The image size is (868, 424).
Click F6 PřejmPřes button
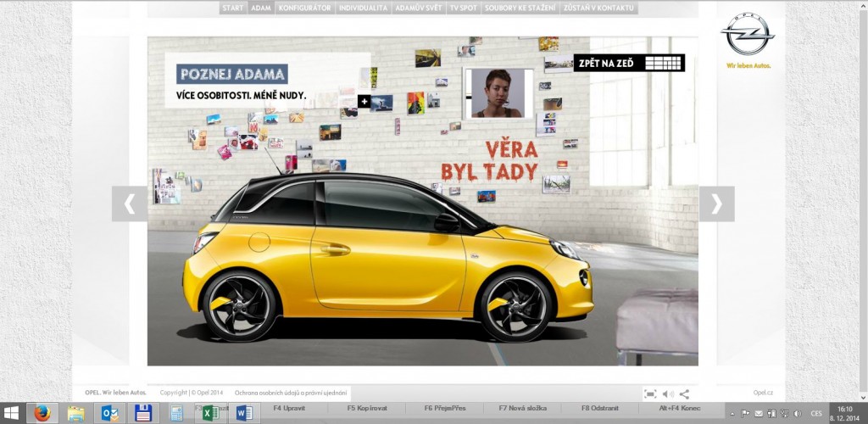444,409
